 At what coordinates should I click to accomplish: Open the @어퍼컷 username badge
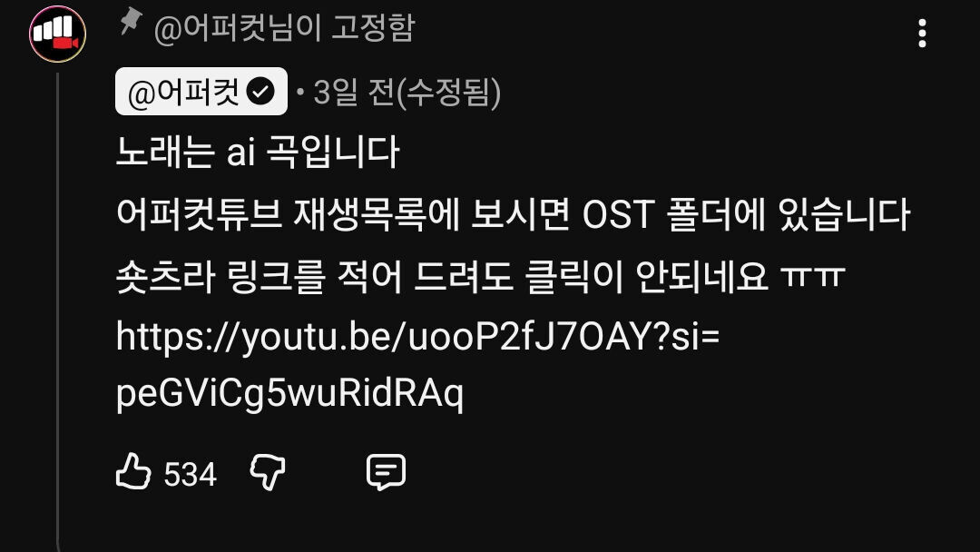pyautogui.click(x=201, y=92)
